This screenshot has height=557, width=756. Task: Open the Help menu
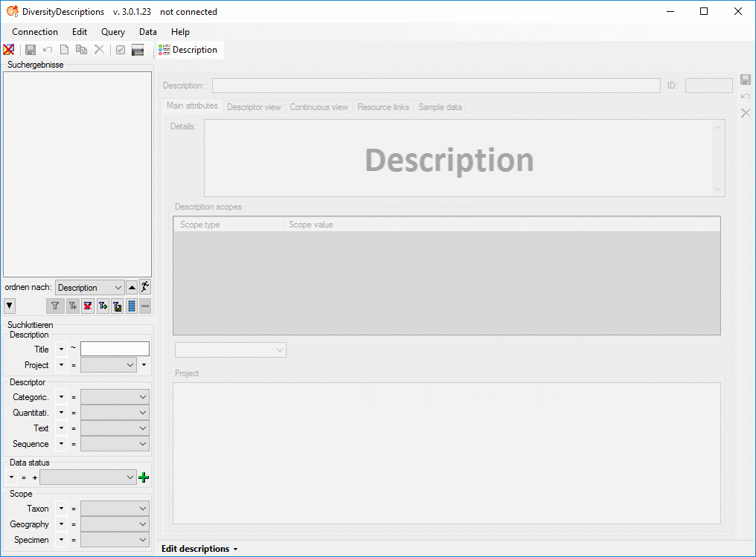click(180, 32)
